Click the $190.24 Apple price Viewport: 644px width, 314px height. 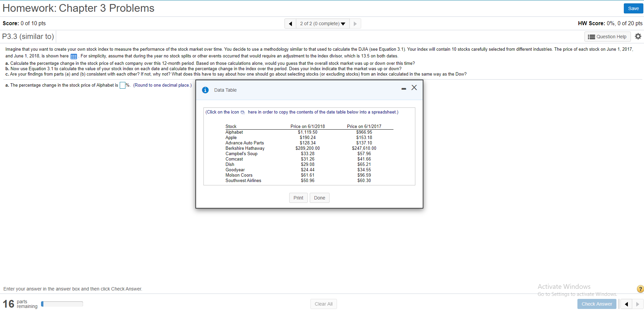click(307, 138)
